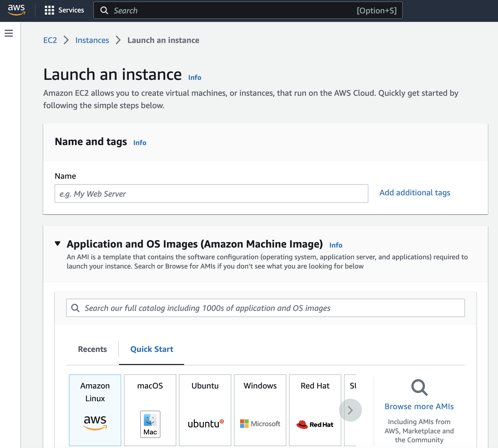The width and height of the screenshot is (498, 448).
Task: Select the Ubuntu AMI tile
Action: 205,410
